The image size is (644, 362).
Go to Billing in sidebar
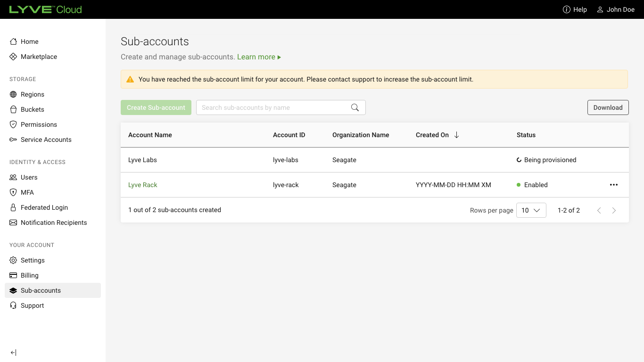coord(29,275)
